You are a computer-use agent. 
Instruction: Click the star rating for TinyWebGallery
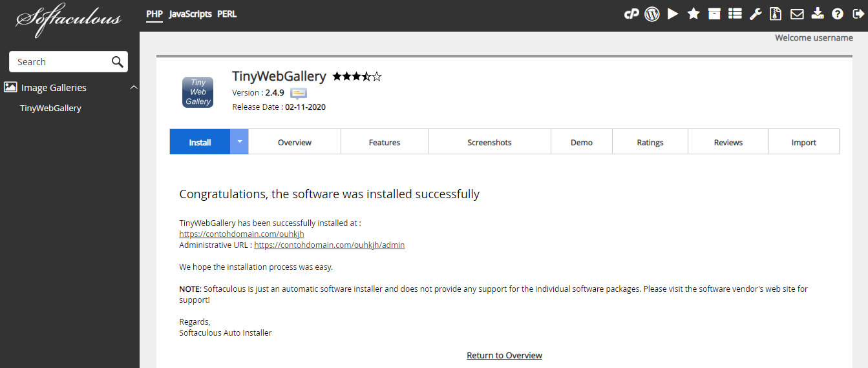[x=357, y=77]
